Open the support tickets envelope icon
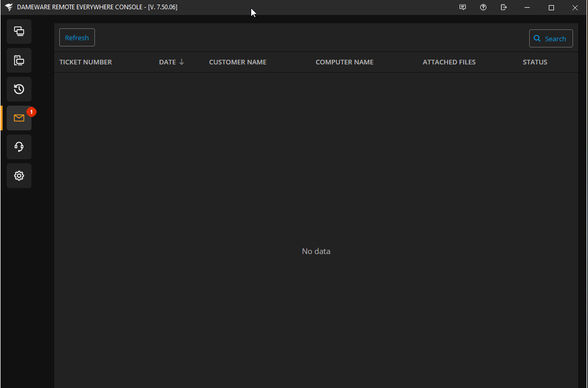This screenshot has height=388, width=588. pos(19,118)
